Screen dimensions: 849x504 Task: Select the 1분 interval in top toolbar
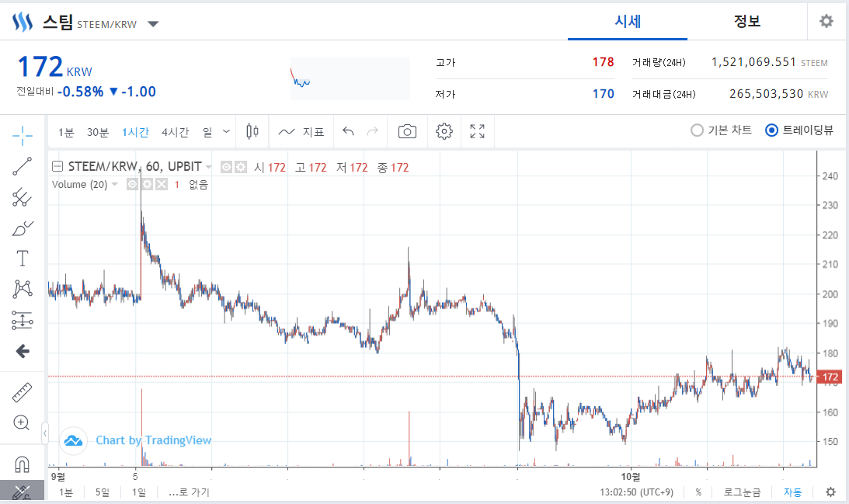(66, 132)
